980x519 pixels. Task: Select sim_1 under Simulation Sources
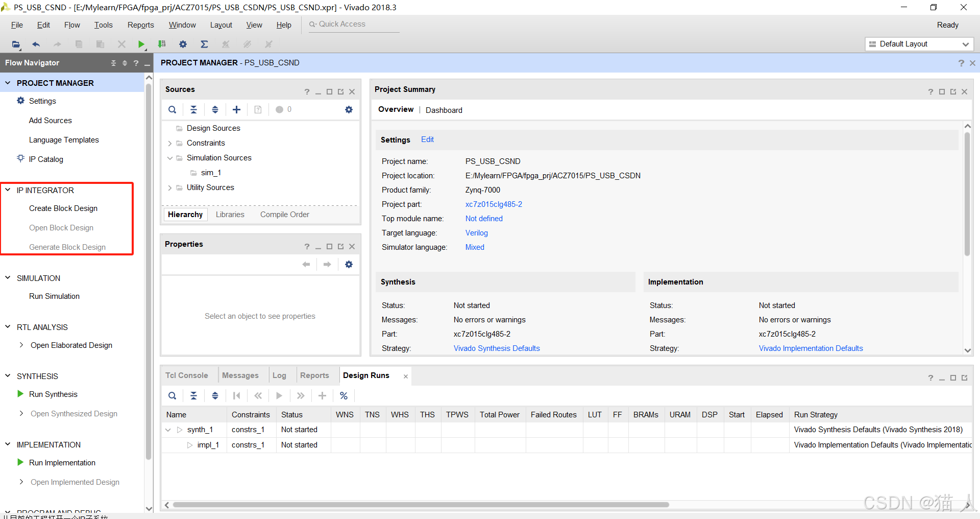[x=211, y=173]
